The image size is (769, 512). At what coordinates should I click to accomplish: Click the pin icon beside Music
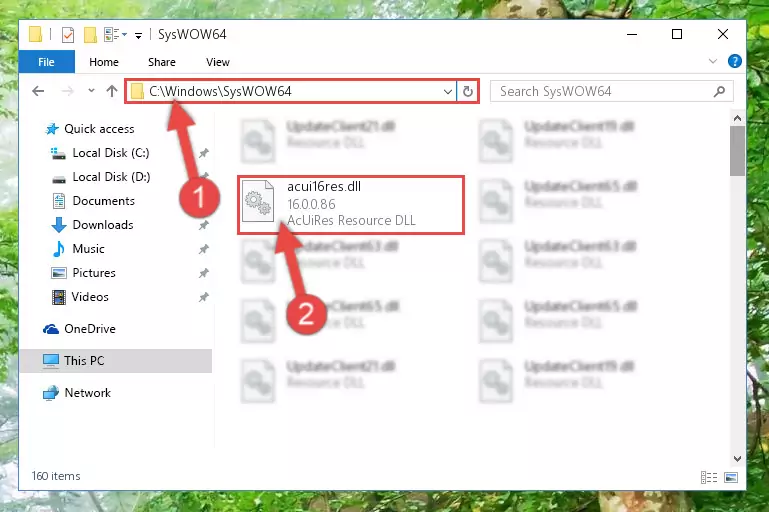pyautogui.click(x=204, y=249)
